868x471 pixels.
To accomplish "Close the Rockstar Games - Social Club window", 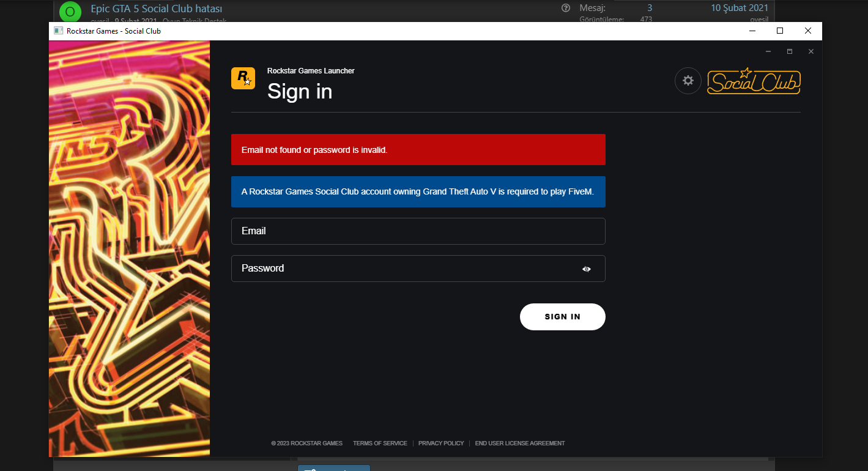I will [x=808, y=31].
